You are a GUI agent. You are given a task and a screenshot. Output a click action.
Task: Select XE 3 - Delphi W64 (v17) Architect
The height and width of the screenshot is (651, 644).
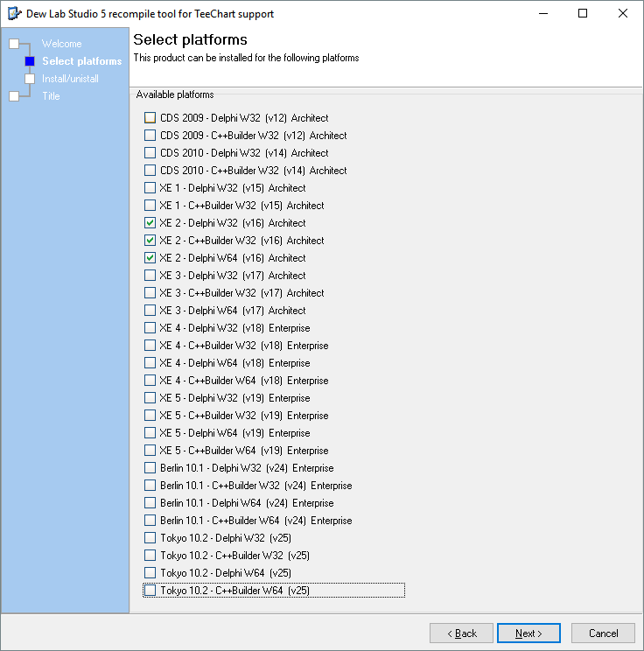click(x=150, y=310)
